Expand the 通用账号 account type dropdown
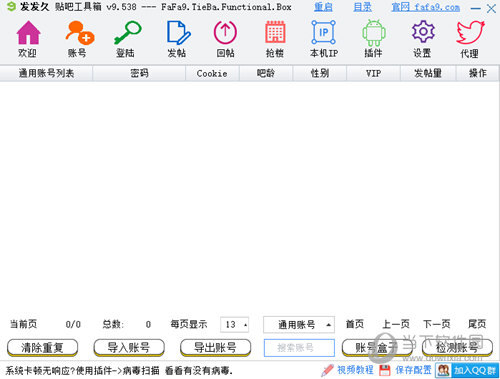The width and height of the screenshot is (500, 379). point(299,324)
